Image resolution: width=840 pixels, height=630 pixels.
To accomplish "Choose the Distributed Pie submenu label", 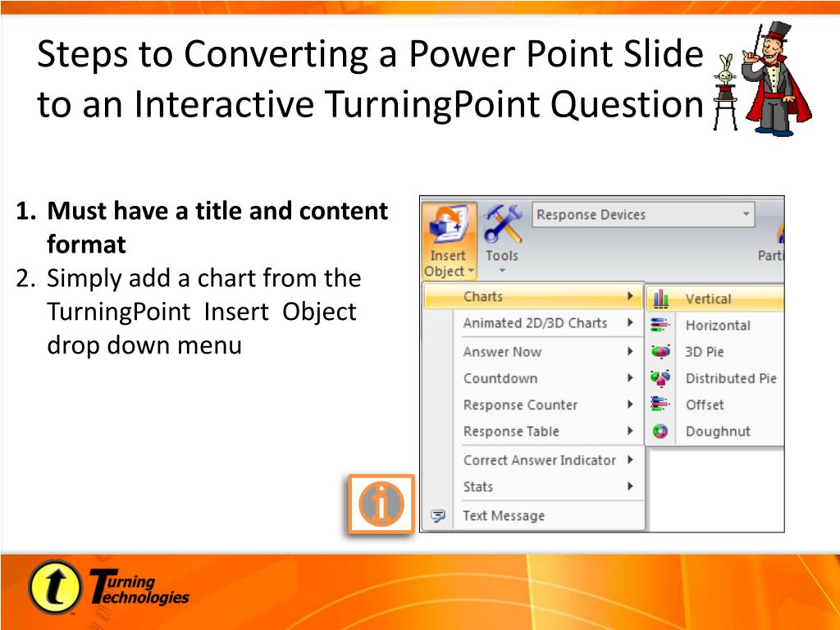I will click(x=731, y=378).
